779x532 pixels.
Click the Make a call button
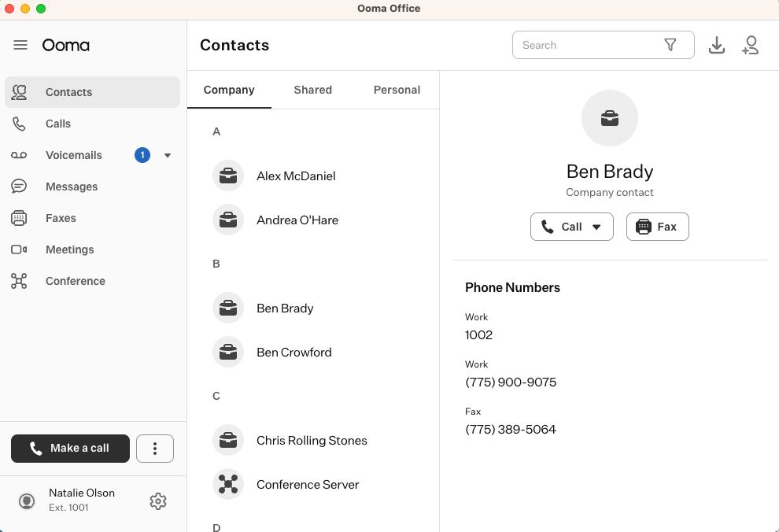click(x=70, y=449)
